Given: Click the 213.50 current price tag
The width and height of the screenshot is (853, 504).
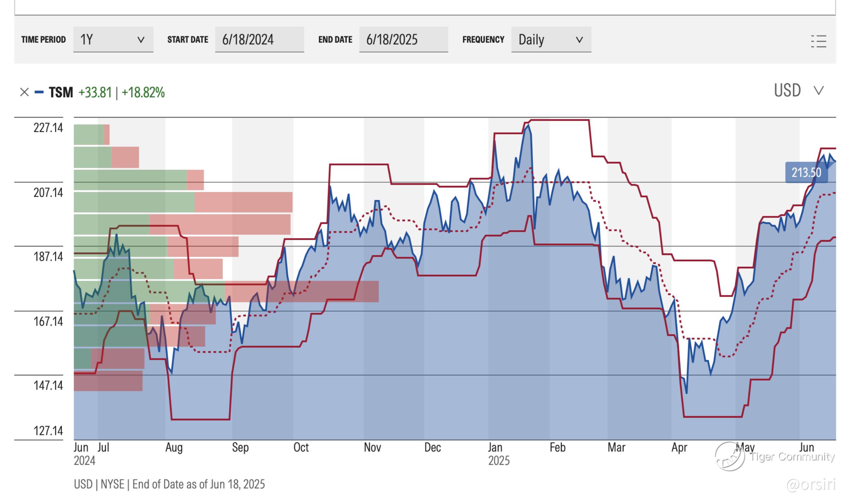Looking at the screenshot, I should tap(806, 173).
